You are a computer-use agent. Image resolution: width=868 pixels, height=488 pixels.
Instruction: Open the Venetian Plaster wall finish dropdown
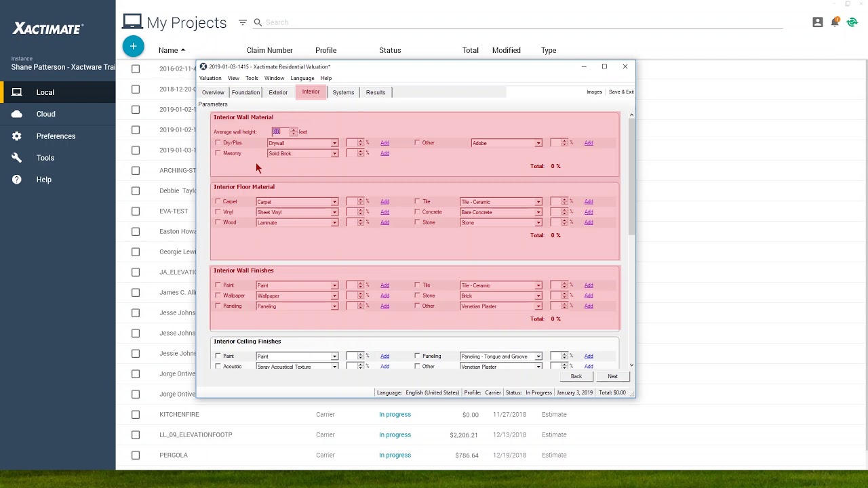click(501, 306)
